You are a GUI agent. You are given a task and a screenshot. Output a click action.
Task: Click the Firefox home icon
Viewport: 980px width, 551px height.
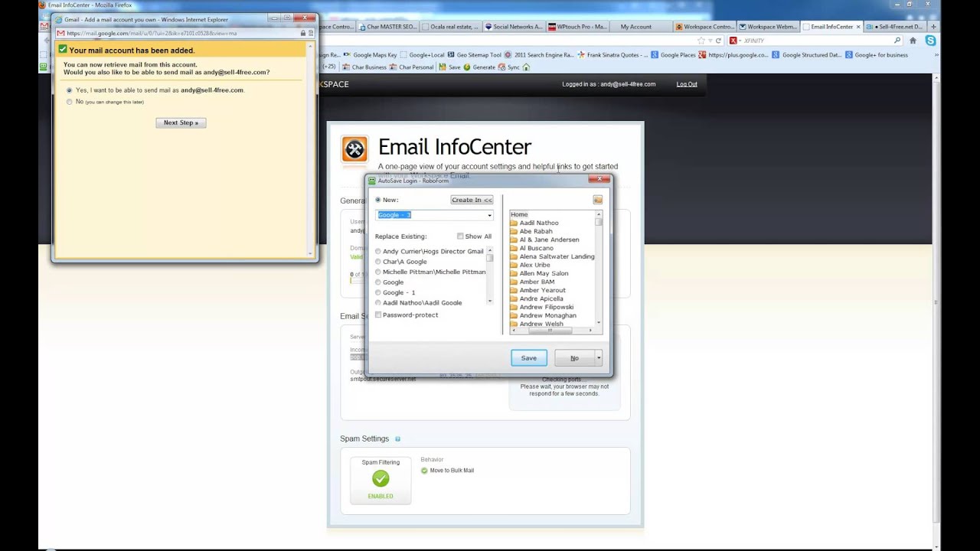(913, 41)
